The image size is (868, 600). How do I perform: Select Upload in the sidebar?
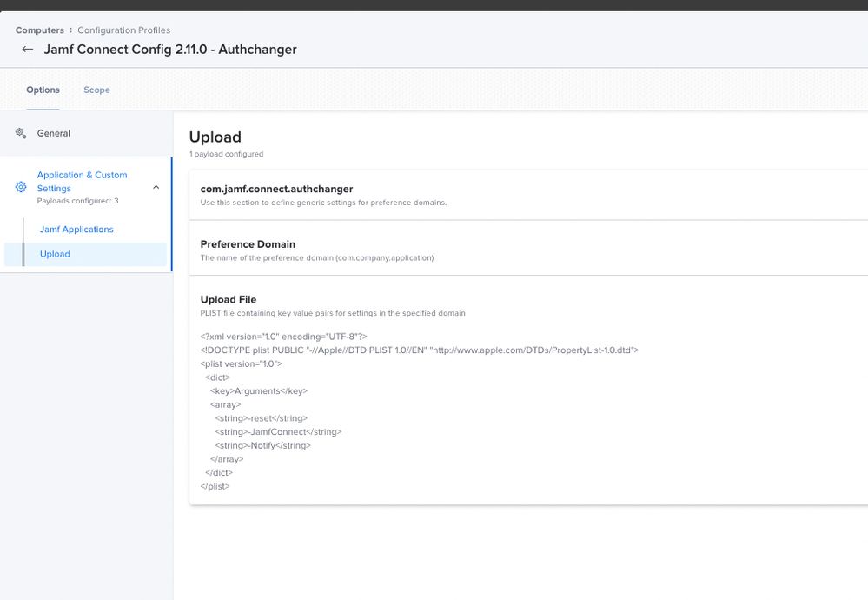[x=55, y=254]
